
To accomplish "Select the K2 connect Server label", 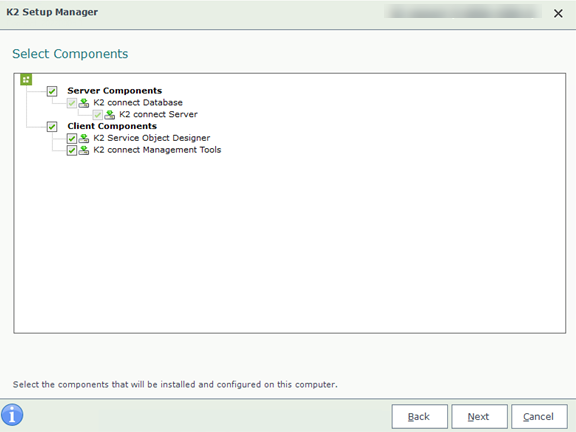I will tap(158, 114).
